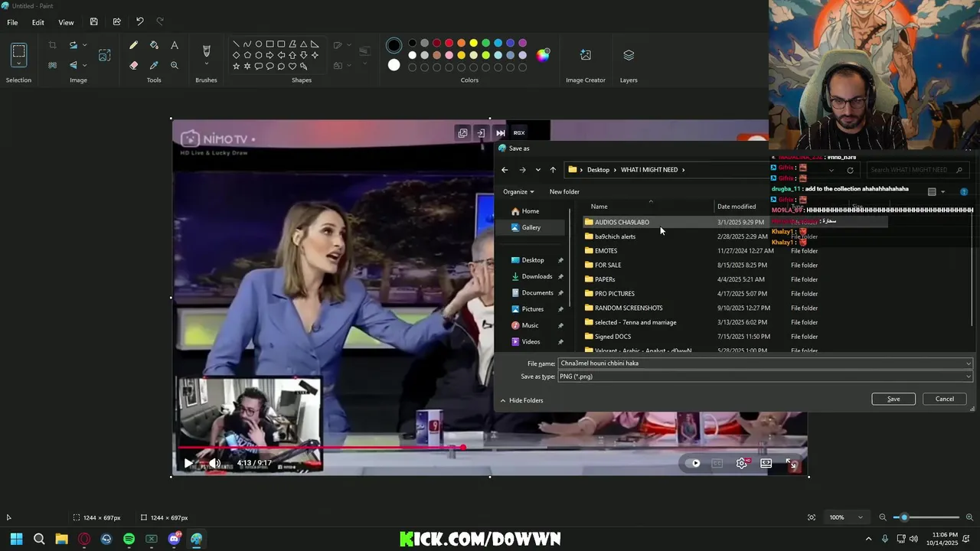Pick the yellow color swatch

473,43
